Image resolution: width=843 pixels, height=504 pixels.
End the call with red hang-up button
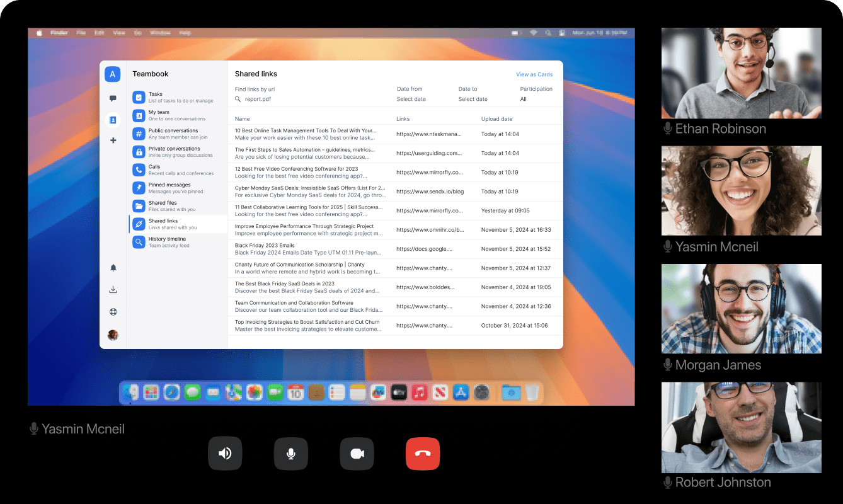pyautogui.click(x=422, y=454)
